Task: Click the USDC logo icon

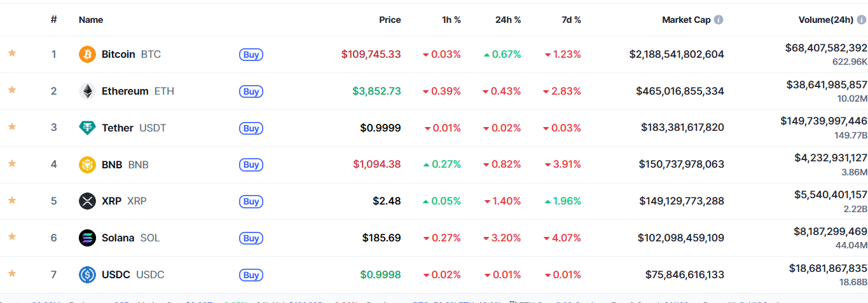Action: click(87, 275)
